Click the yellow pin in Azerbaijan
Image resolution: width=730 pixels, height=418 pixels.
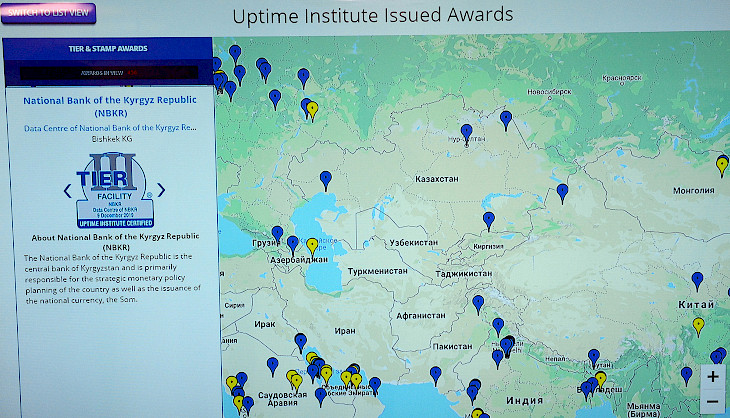point(312,246)
